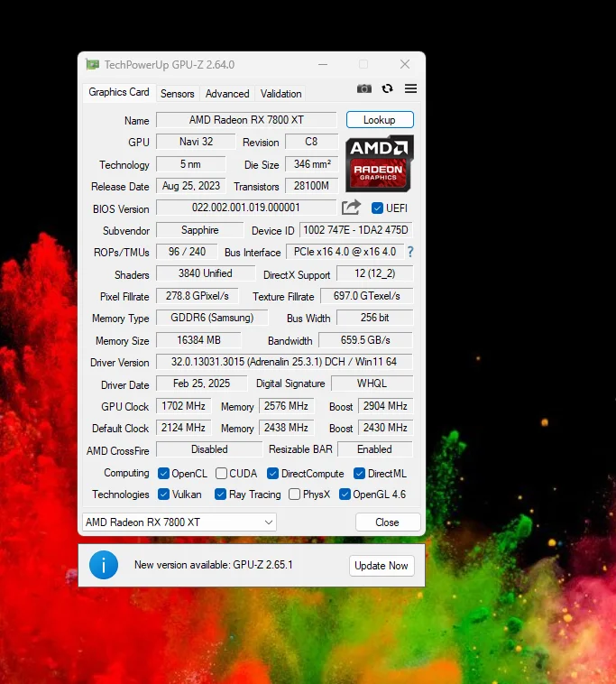The width and height of the screenshot is (616, 684).
Task: Click the Revision value C8
Action: [311, 142]
